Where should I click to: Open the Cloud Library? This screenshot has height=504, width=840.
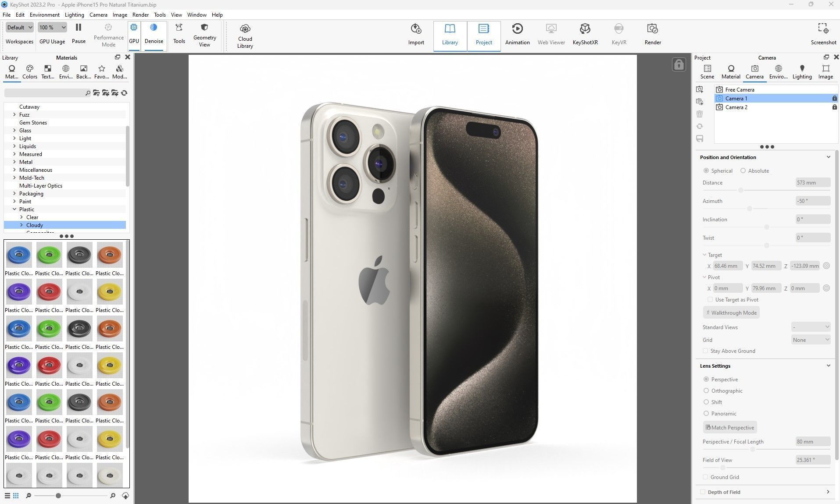pos(245,36)
